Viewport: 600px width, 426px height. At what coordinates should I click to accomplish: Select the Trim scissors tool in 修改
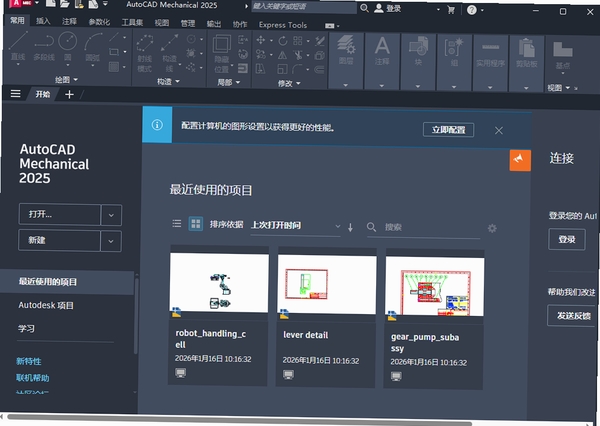click(x=298, y=55)
